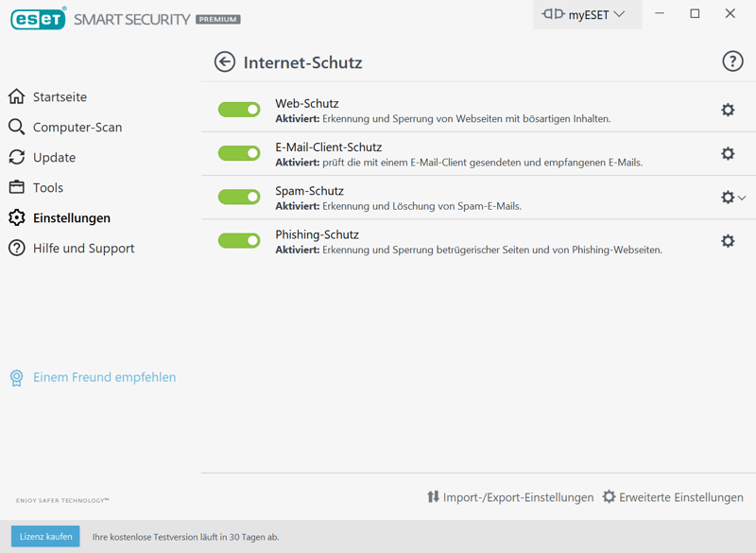Click the back arrow beside Internet-Schutz
Image resolution: width=756 pixels, height=553 pixels.
(x=225, y=62)
